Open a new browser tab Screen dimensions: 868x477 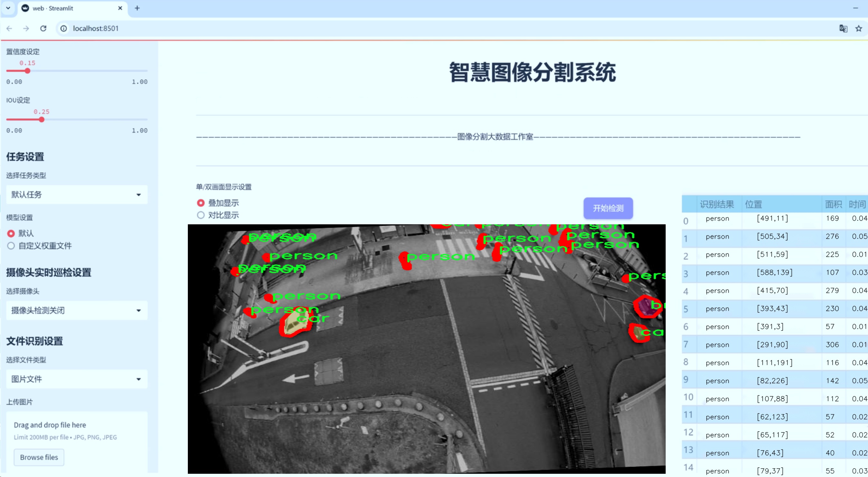point(137,8)
